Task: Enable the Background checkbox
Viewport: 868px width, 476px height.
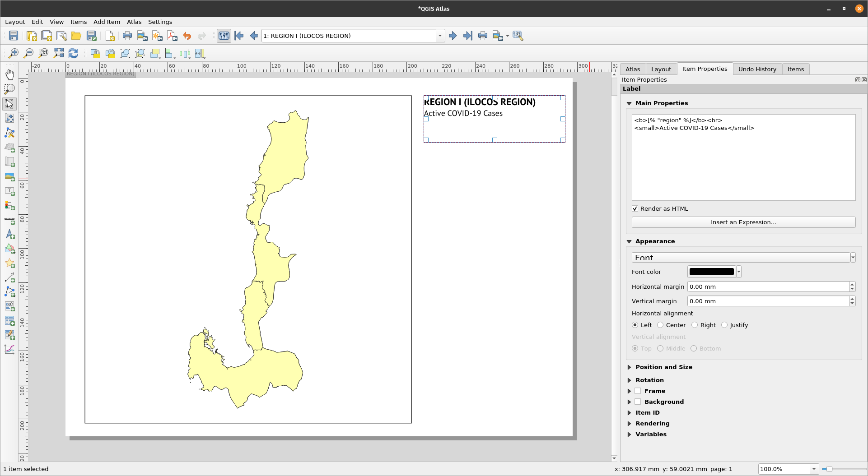Action: (638, 402)
